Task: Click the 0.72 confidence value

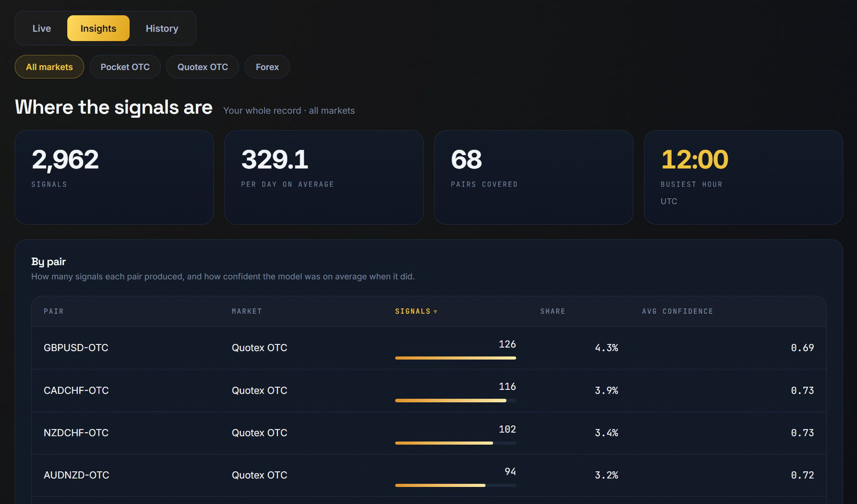Action: (802, 475)
